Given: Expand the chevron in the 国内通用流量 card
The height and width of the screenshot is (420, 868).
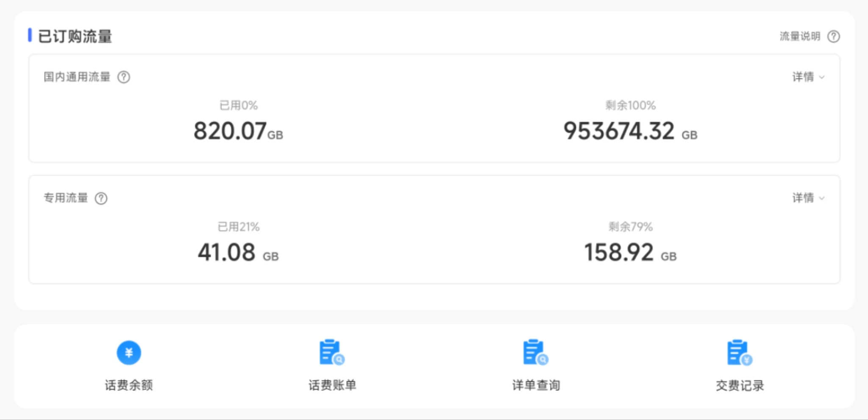Looking at the screenshot, I should click(822, 77).
